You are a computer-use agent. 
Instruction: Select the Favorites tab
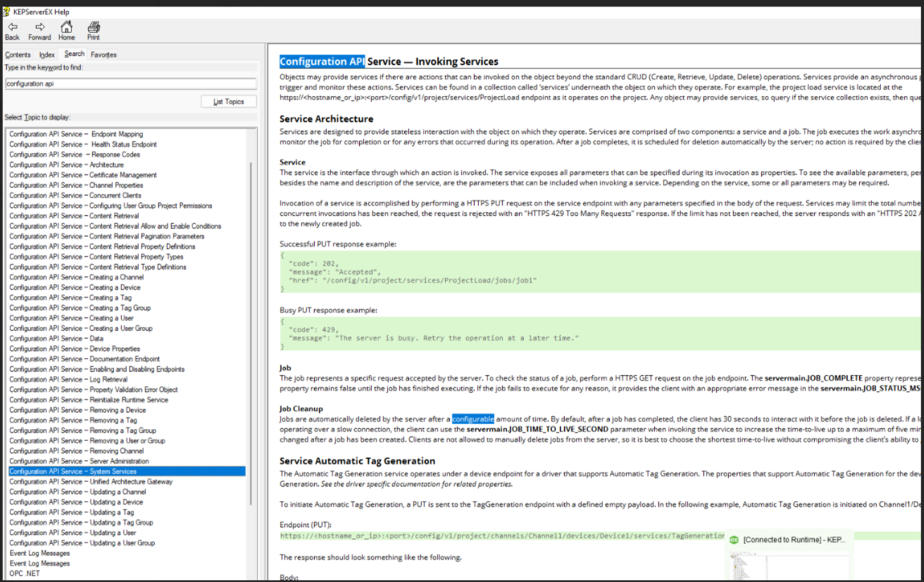103,54
